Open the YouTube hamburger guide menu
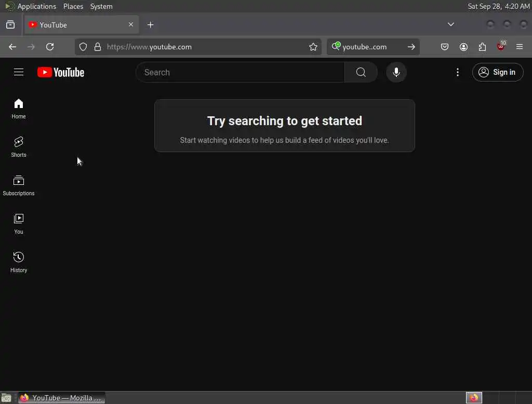The height and width of the screenshot is (404, 532). [x=19, y=72]
